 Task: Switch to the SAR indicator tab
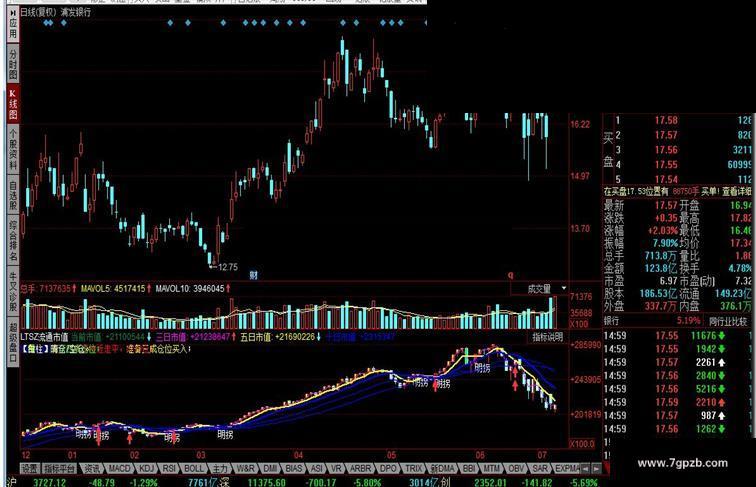click(540, 468)
